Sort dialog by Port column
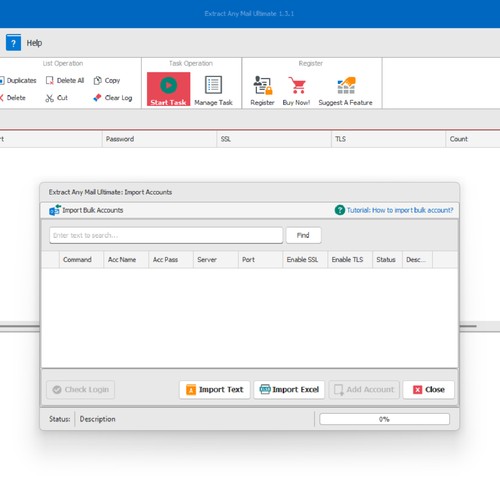Screen dimensions: 500x500 (x=260, y=260)
